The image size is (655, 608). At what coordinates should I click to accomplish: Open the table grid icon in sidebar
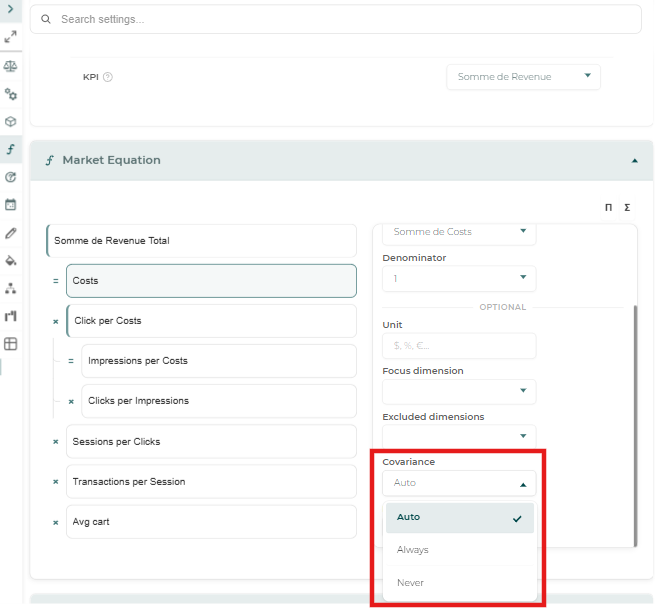pos(10,344)
